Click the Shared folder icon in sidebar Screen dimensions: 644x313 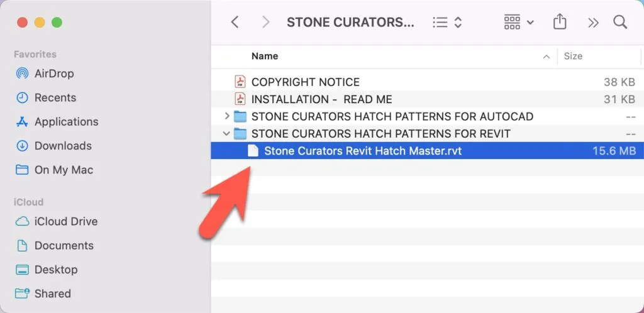(22, 294)
